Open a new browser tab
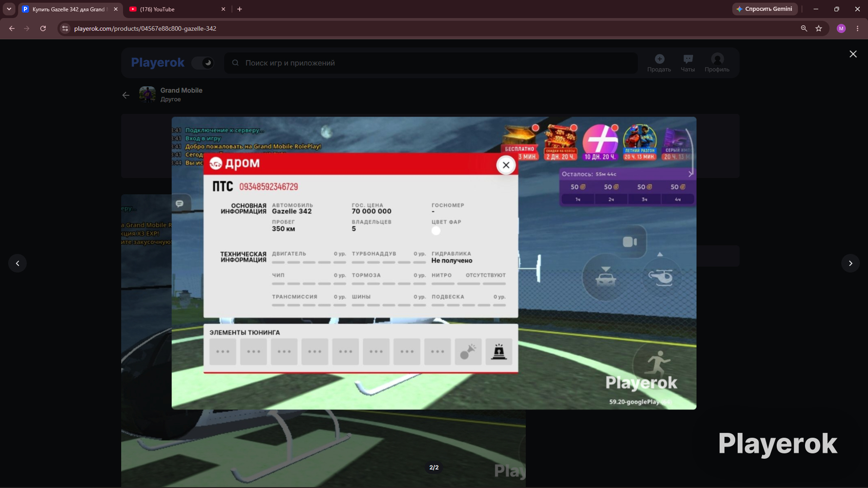 point(239,9)
